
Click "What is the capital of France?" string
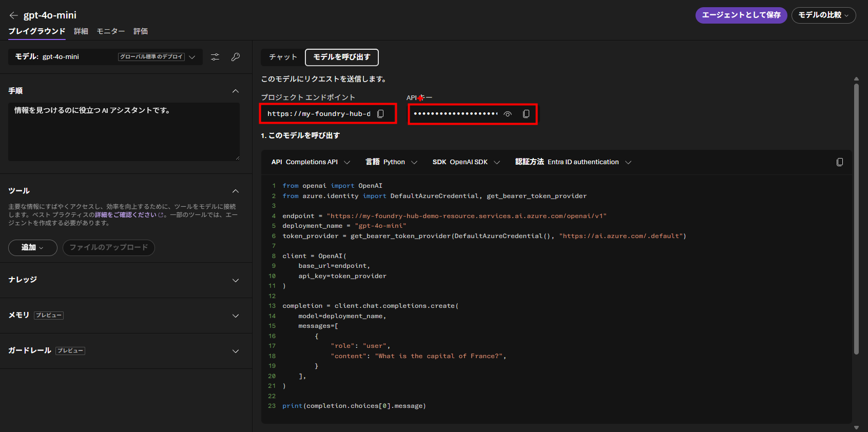(x=438, y=356)
